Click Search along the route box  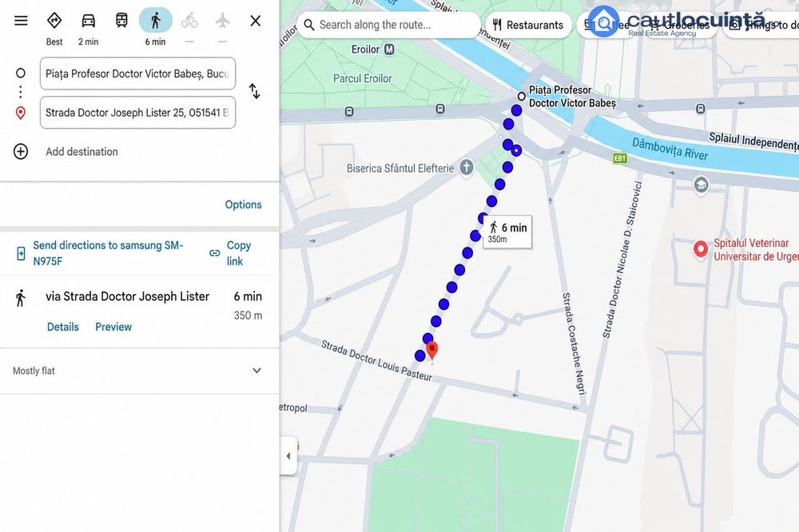(x=388, y=25)
